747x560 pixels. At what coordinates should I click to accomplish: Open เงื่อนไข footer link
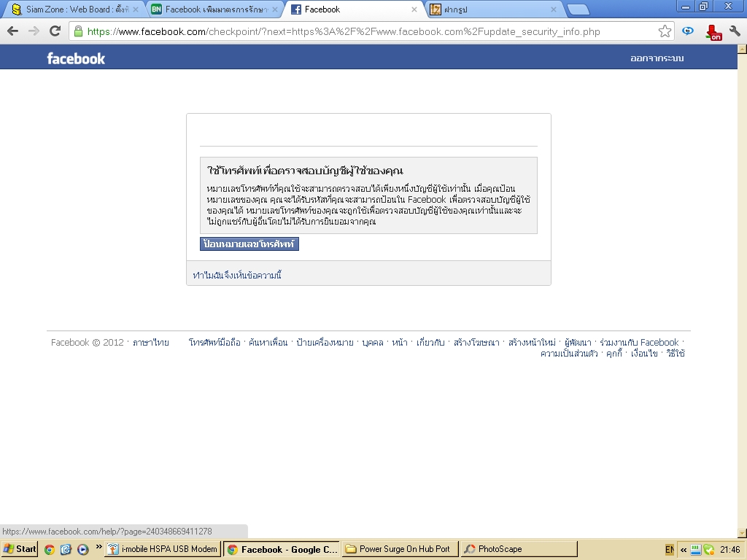(x=644, y=354)
